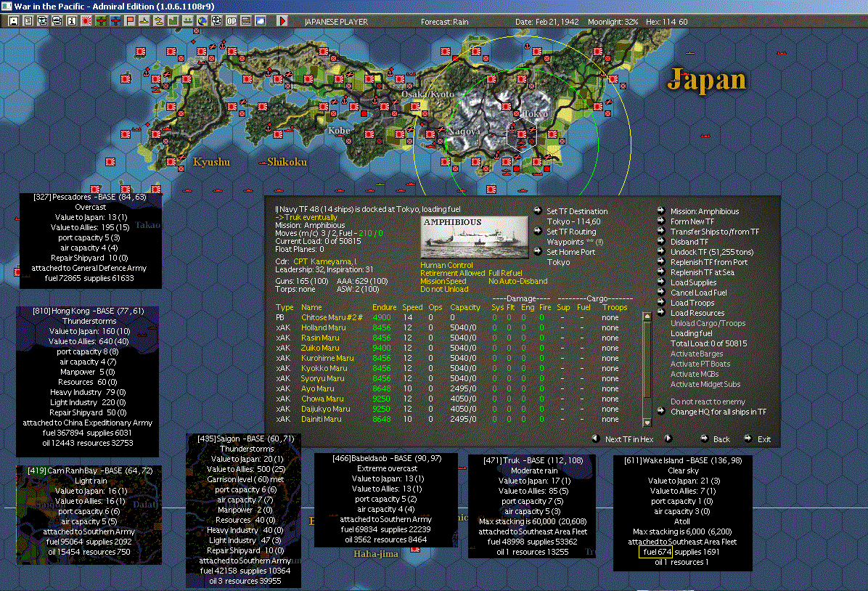Click the 'fuel 674' value in Wake Island panel
This screenshot has height=591, width=868.
tap(657, 552)
